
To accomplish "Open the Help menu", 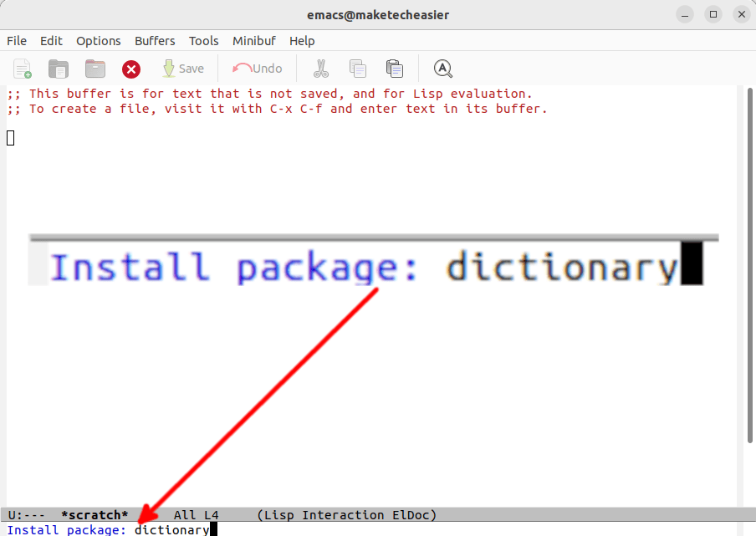I will point(301,40).
